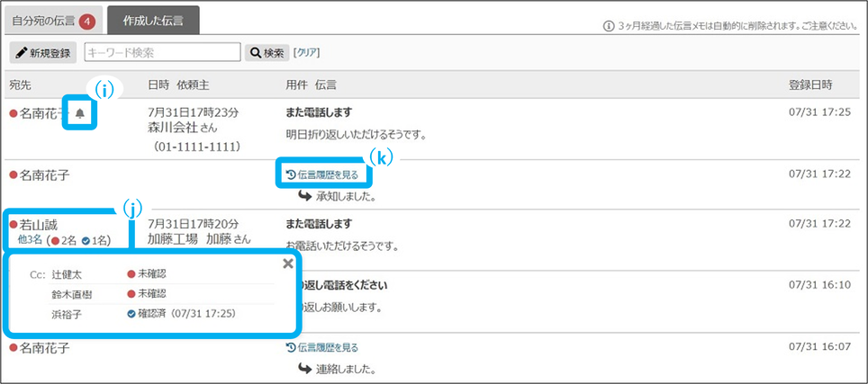Close the Cc recipients popup
Viewport: 868px width, 384px height.
pos(288,263)
